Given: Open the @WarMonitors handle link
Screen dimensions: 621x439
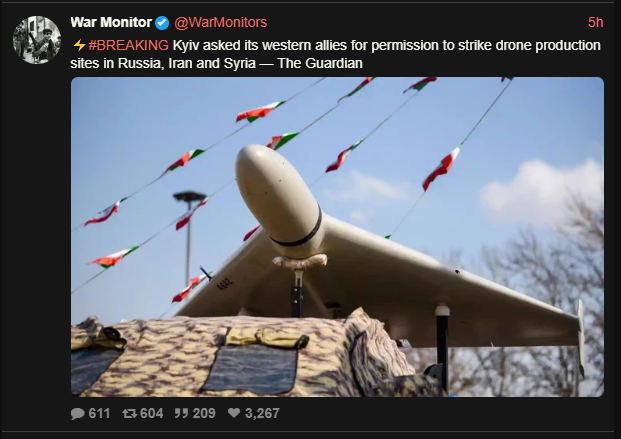Looking at the screenshot, I should pyautogui.click(x=221, y=22).
